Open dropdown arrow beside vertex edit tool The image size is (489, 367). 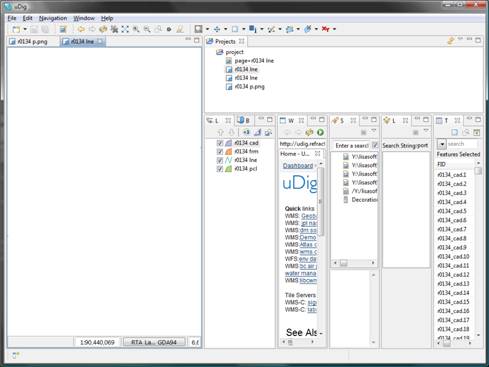[280, 29]
